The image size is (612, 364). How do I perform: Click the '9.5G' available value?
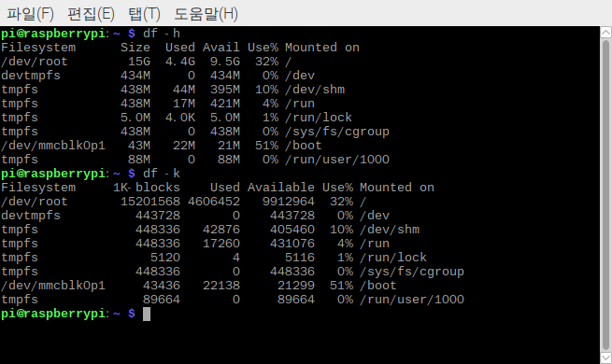point(225,62)
